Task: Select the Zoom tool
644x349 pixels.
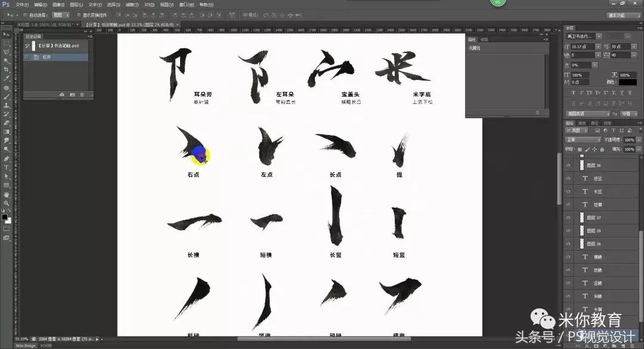Action: point(6,203)
